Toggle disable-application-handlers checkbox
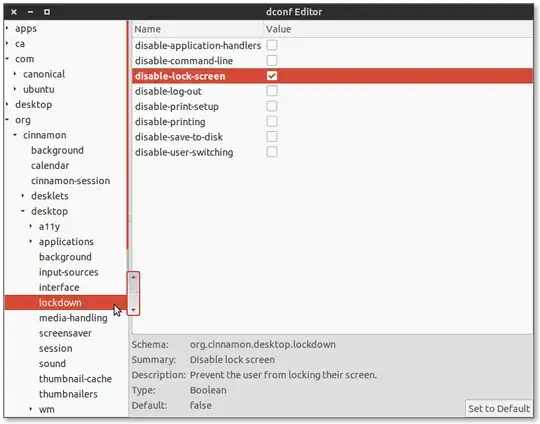The height and width of the screenshot is (424, 540). click(x=272, y=45)
